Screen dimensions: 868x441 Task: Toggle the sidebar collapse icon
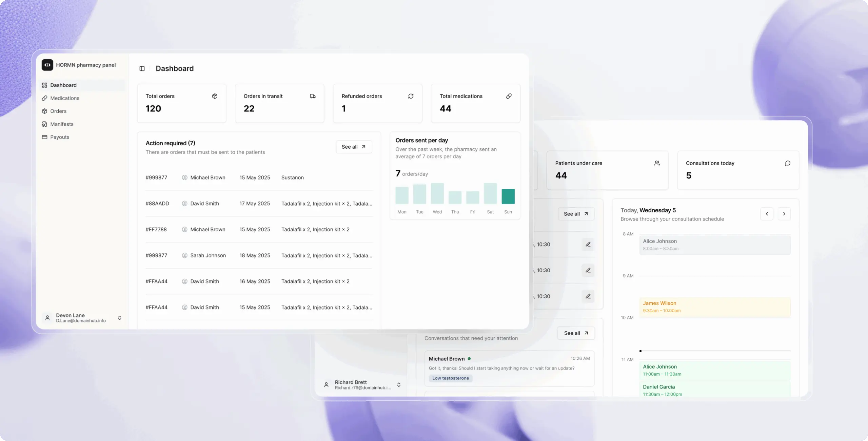(x=142, y=68)
